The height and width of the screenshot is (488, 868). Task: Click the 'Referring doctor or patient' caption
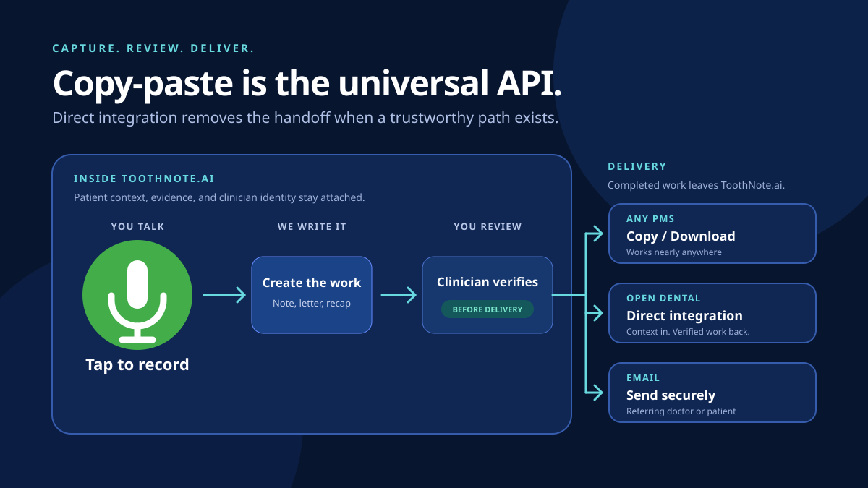[681, 411]
